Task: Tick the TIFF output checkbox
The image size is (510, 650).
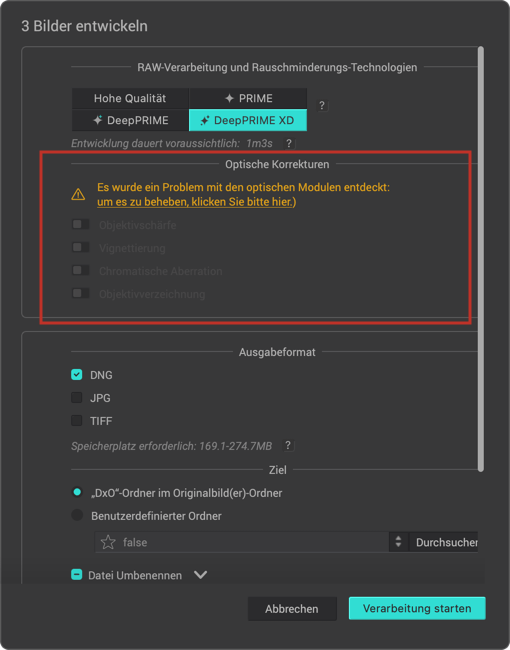Action: point(77,421)
